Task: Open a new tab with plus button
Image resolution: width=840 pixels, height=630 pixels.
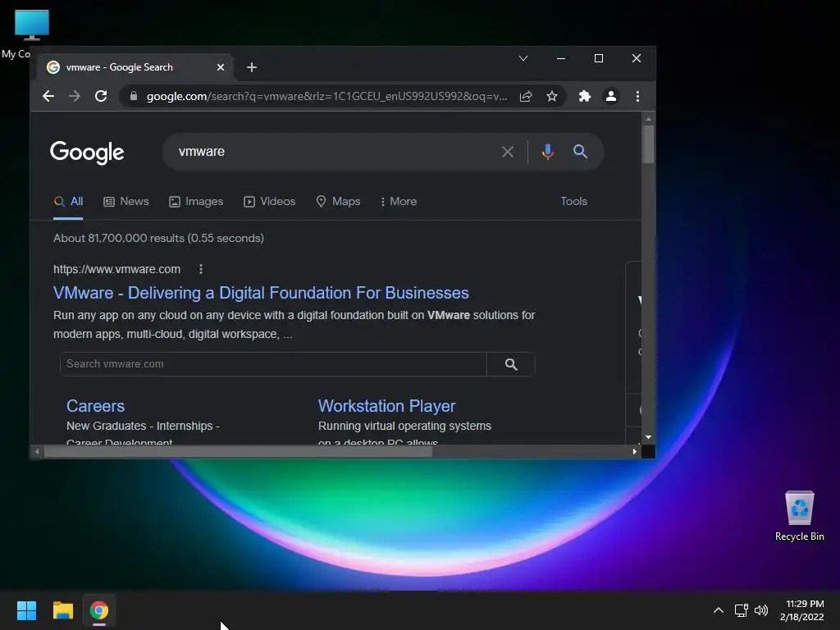Action: (x=252, y=67)
